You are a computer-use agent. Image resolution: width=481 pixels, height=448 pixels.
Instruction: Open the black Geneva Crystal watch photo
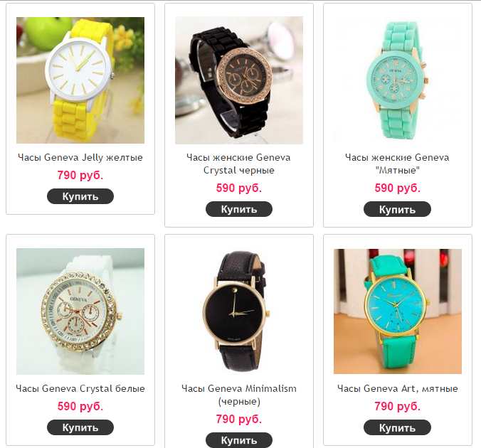239,80
